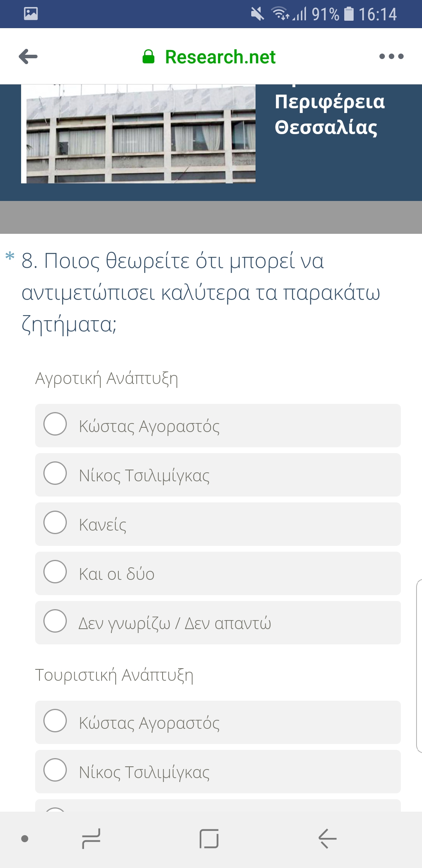
Task: Tap the building photo thumbnail
Action: pyautogui.click(x=138, y=134)
